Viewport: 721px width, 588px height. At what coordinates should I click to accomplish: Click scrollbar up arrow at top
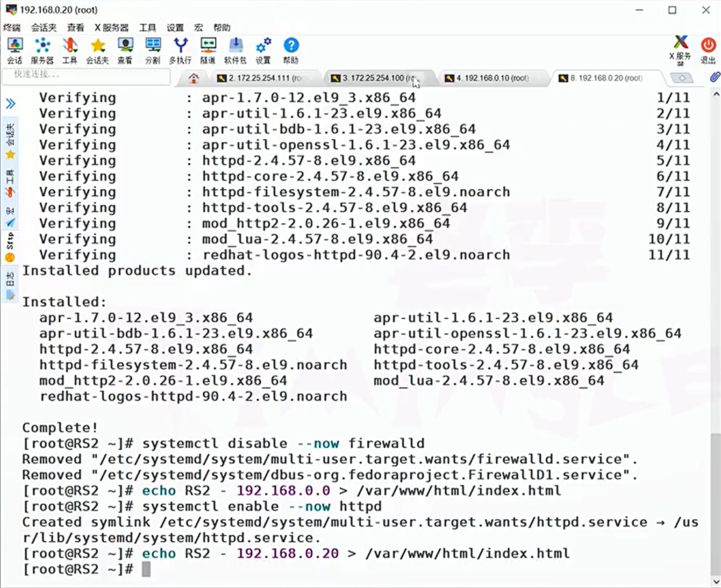(x=715, y=94)
